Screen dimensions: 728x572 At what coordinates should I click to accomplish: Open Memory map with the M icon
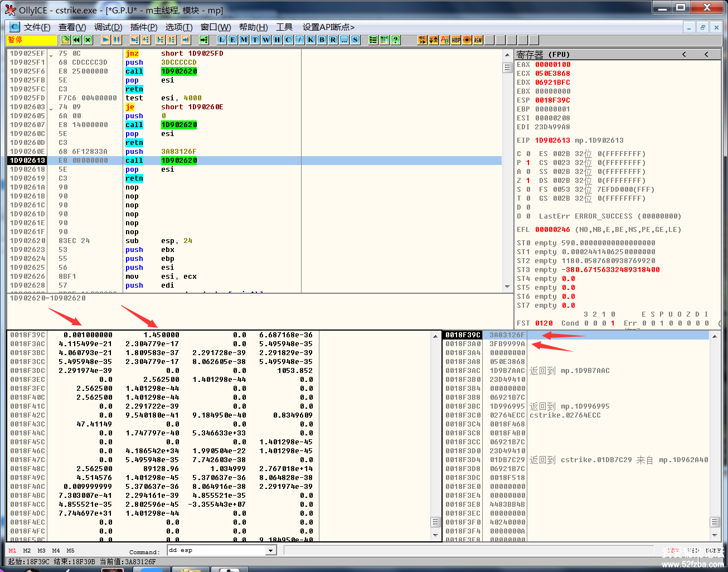[244, 40]
